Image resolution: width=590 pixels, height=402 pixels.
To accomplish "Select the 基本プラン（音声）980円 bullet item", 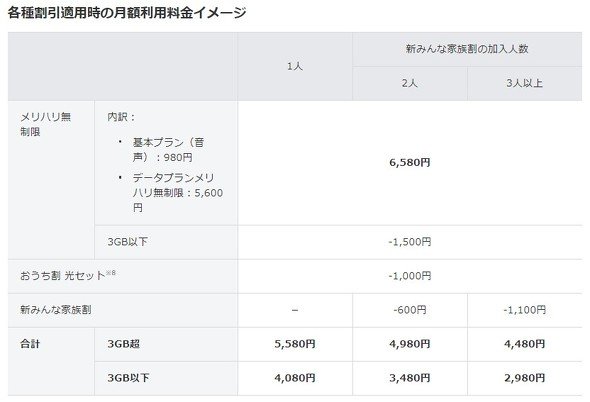I will pos(168,149).
